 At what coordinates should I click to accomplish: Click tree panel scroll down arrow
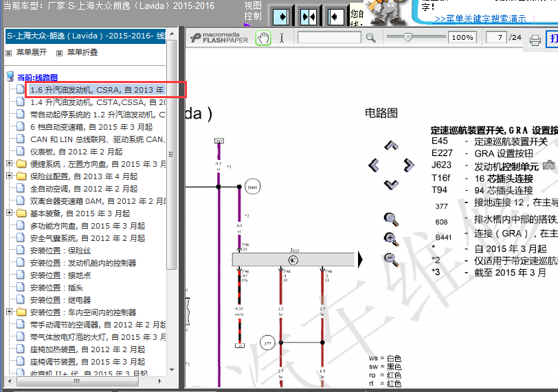(x=172, y=370)
